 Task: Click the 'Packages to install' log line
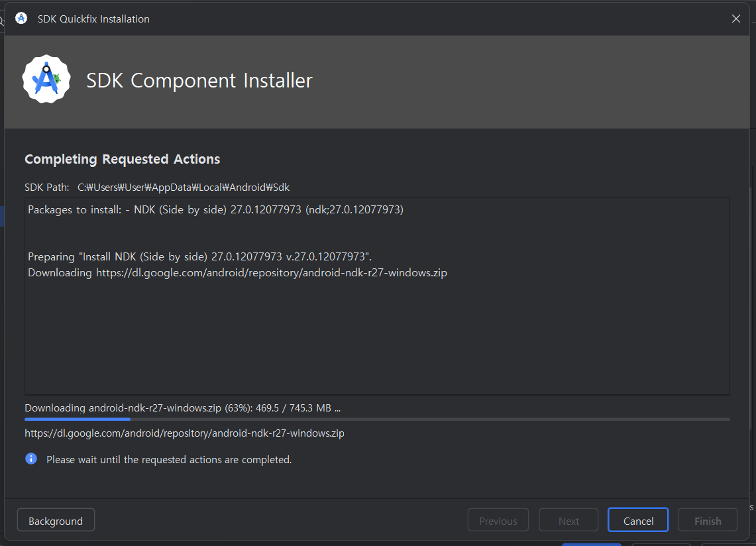[215, 210]
